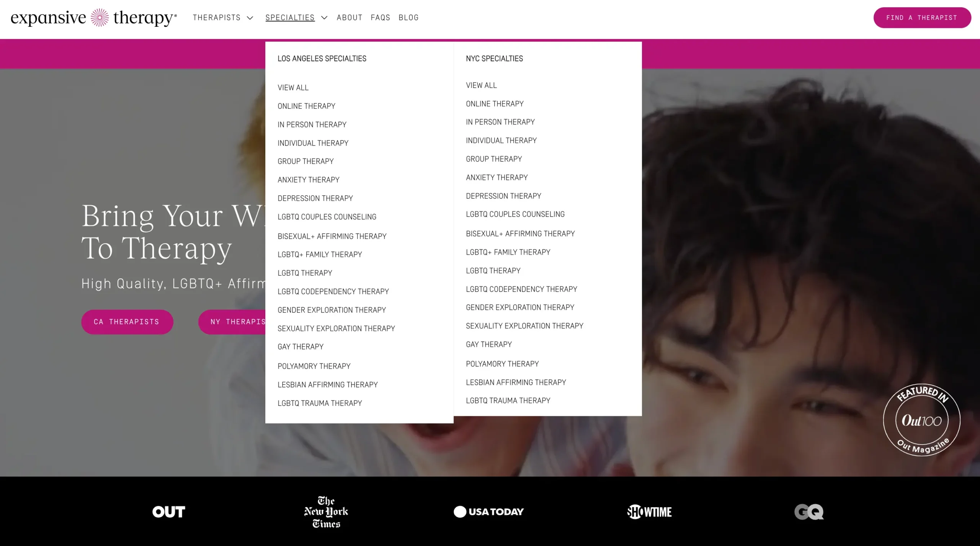
Task: Choose NYC LGBTQ Couples Counseling
Action: click(x=515, y=214)
